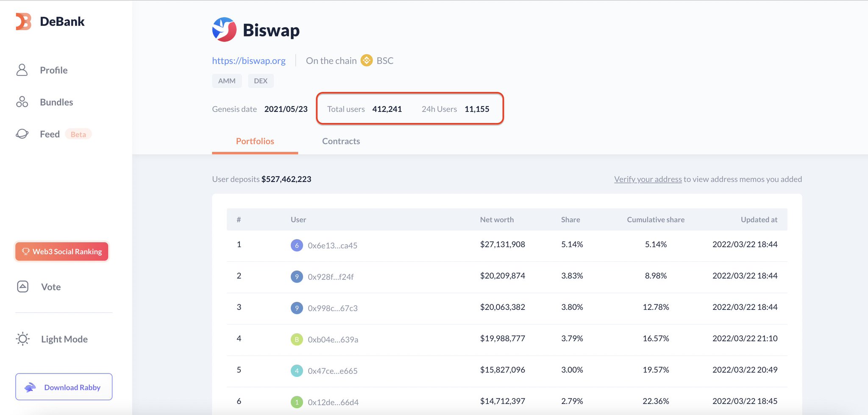868x415 pixels.
Task: Expand the AMM tag filter
Action: click(x=226, y=81)
